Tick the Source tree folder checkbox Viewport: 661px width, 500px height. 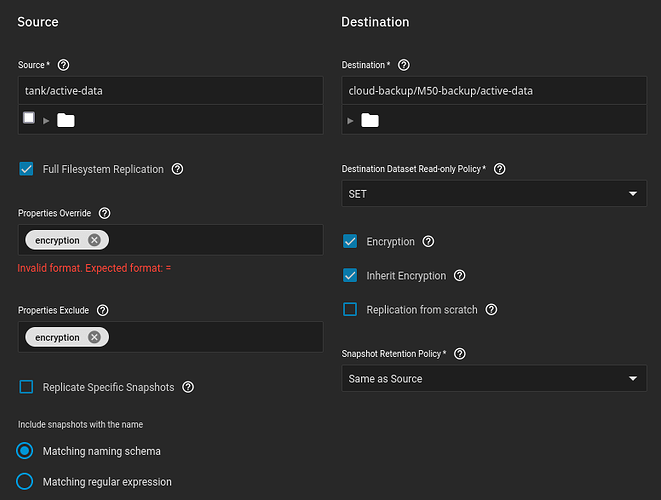29,118
